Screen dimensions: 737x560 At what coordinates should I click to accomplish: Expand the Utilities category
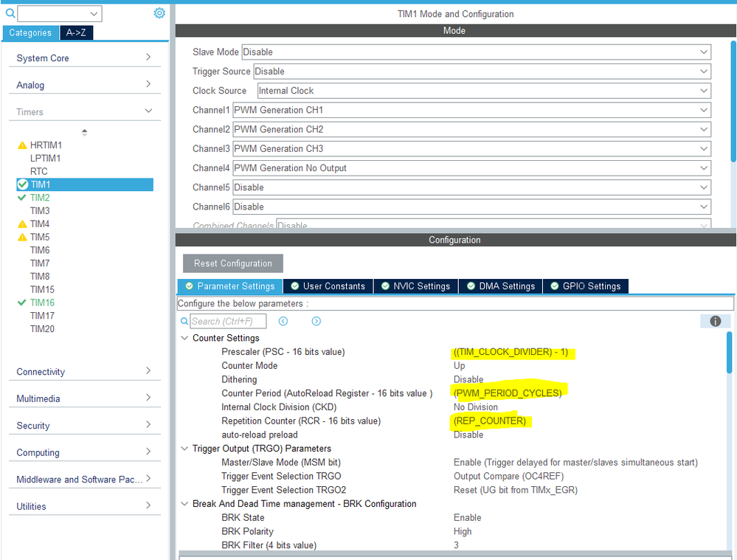[85, 506]
